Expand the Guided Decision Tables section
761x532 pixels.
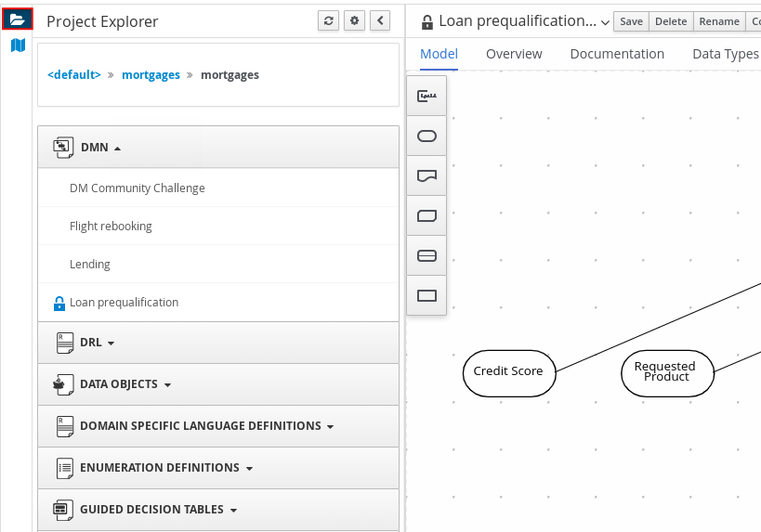point(158,510)
